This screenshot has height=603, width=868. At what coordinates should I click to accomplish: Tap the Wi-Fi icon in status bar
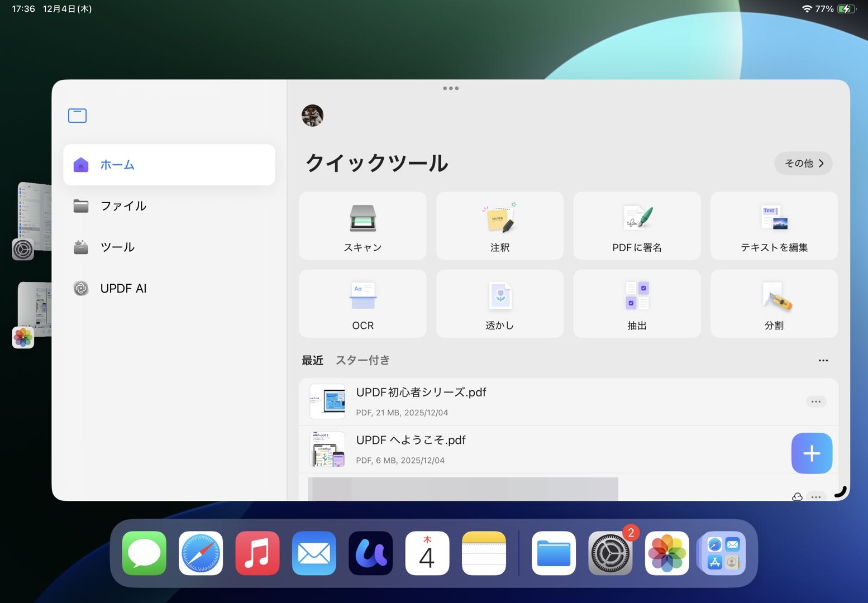click(807, 9)
